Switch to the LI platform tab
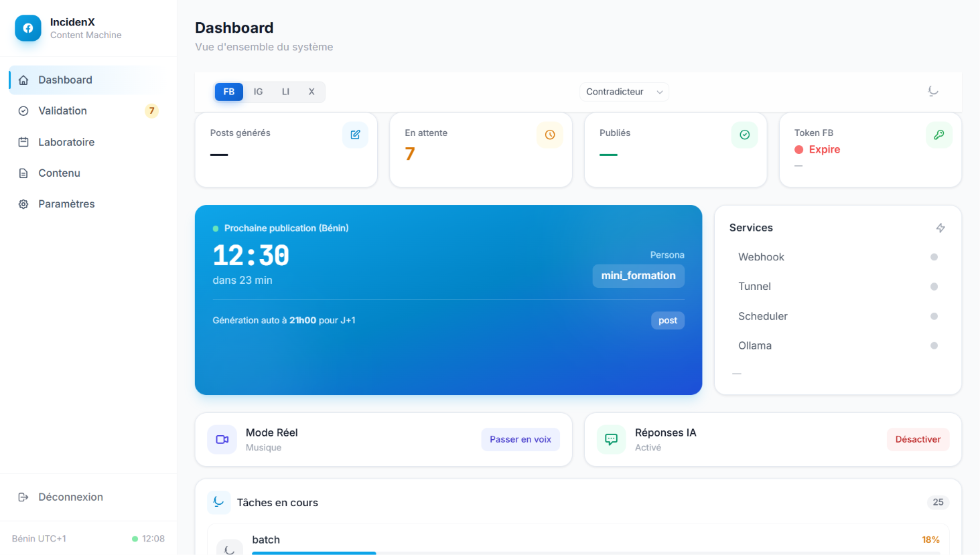Viewport: 980px width, 555px height. pyautogui.click(x=285, y=92)
